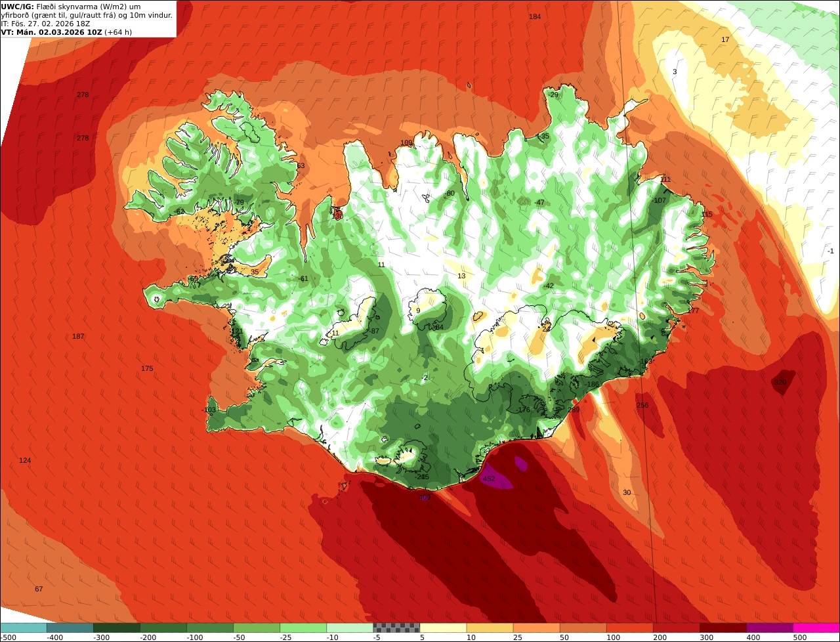840x642 pixels.
Task: Click the map value 177 on the east coast
Action: (694, 311)
